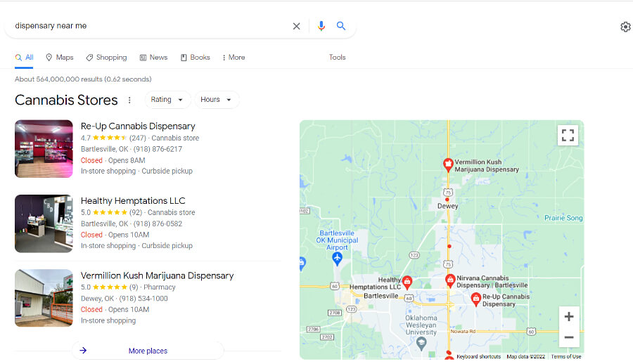Screen dimensions: 633x364
Task: Start voice search with microphone icon
Action: (321, 26)
